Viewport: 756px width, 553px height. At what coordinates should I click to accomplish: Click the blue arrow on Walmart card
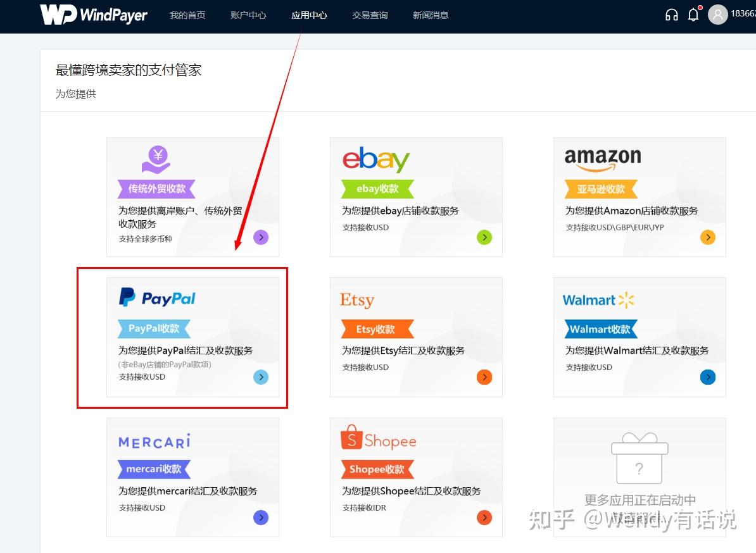click(x=707, y=376)
